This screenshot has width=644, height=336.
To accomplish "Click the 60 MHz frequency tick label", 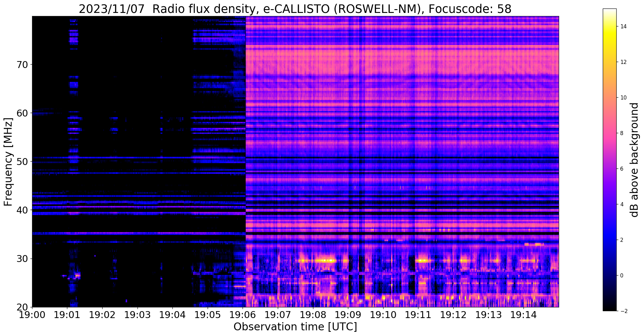I will coord(22,113).
